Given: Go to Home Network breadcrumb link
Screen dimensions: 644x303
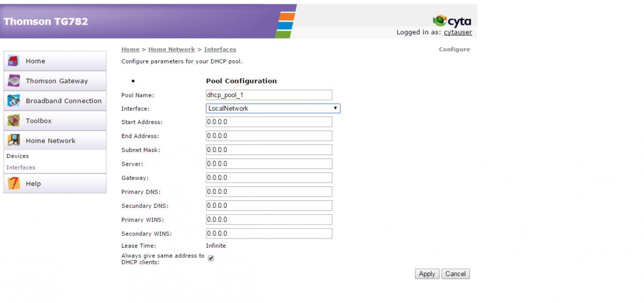Looking at the screenshot, I should 172,49.
